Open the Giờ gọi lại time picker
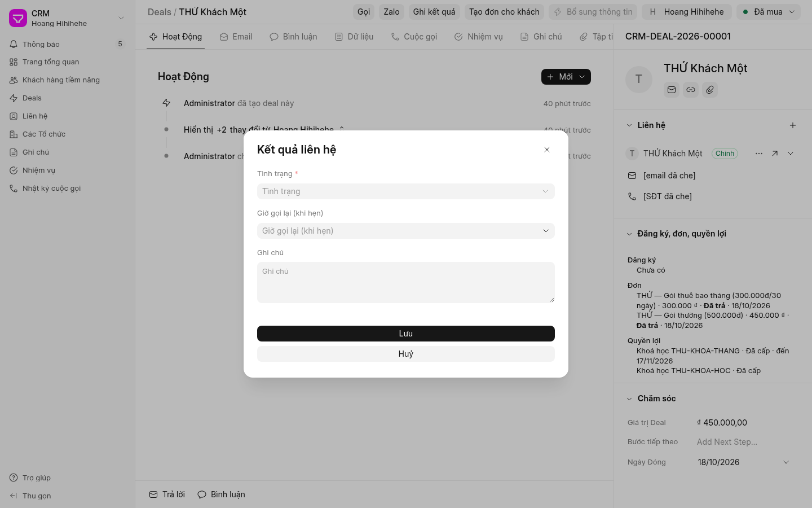The image size is (812, 508). pyautogui.click(x=406, y=231)
